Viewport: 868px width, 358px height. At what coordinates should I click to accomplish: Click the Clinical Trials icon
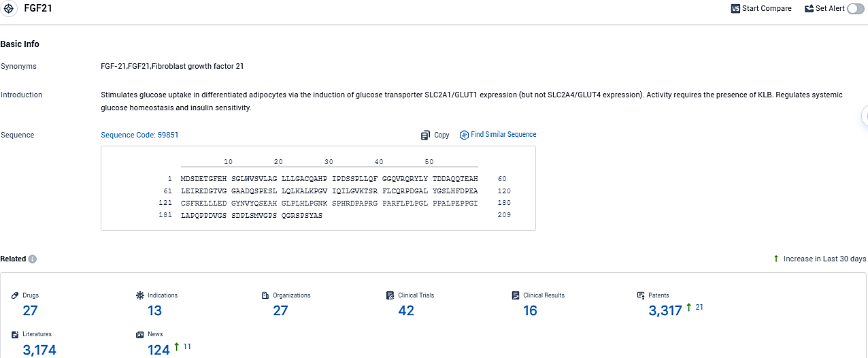point(390,295)
